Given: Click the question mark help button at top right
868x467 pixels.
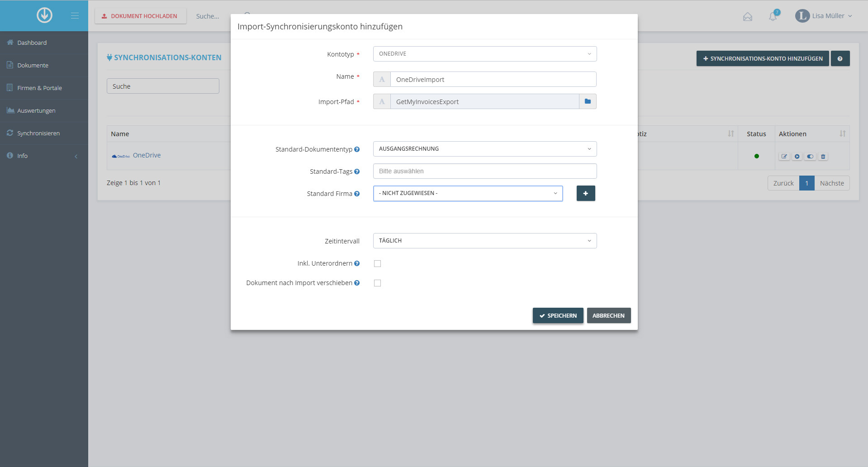Looking at the screenshot, I should [840, 58].
